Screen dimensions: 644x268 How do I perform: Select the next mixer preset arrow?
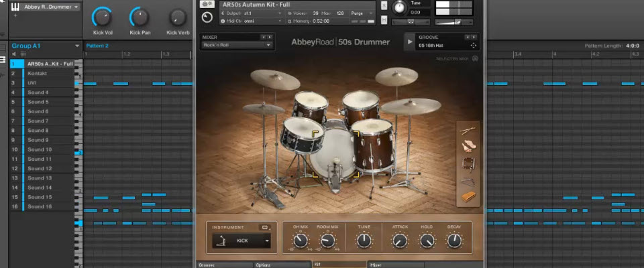pyautogui.click(x=269, y=38)
